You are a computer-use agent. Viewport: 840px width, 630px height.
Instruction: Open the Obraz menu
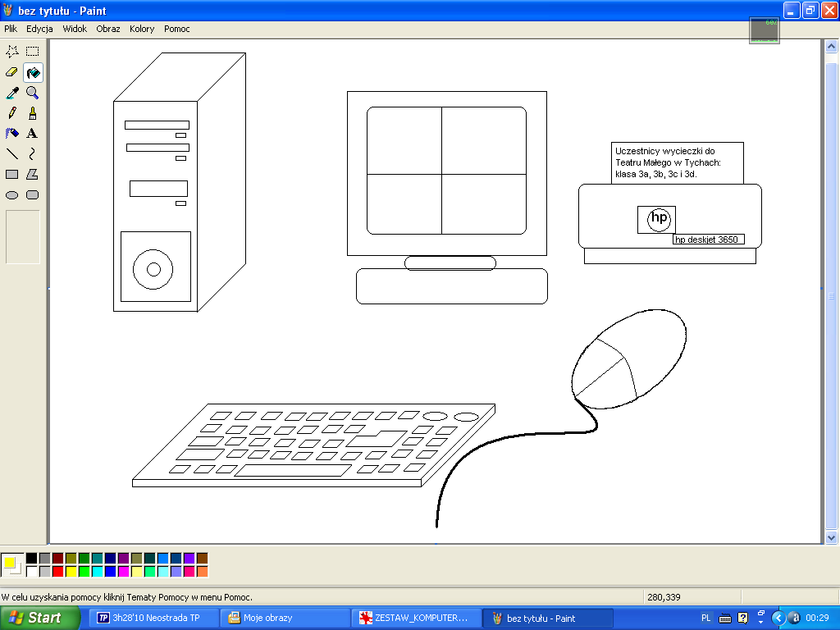coord(107,29)
